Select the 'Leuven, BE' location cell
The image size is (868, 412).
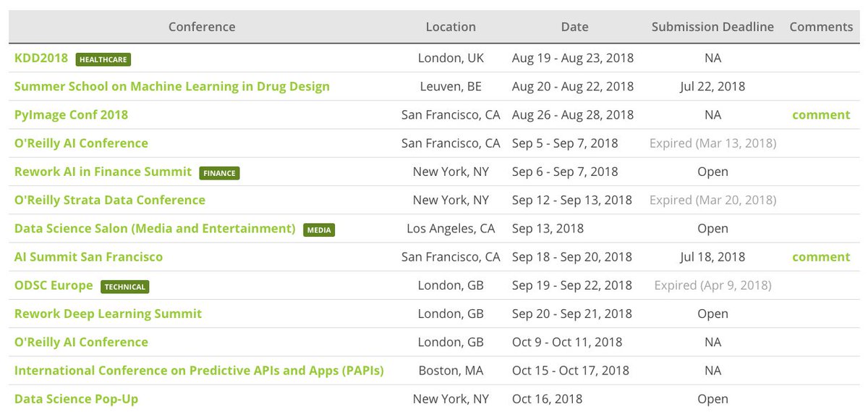(451, 86)
